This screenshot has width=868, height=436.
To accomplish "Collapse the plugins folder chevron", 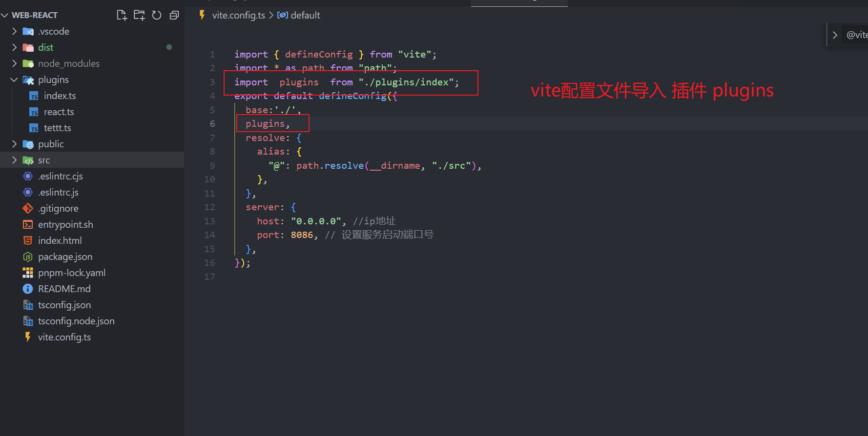I will (x=14, y=79).
